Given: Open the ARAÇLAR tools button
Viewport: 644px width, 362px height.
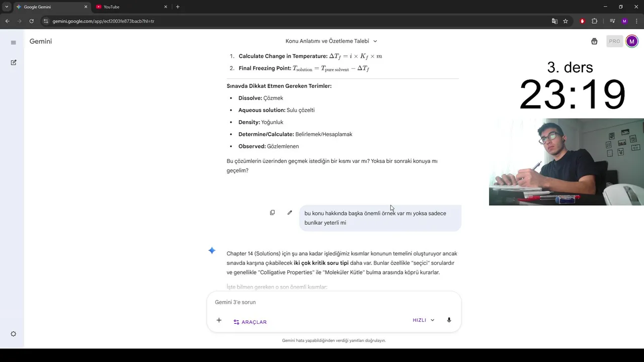Looking at the screenshot, I should click(x=250, y=322).
